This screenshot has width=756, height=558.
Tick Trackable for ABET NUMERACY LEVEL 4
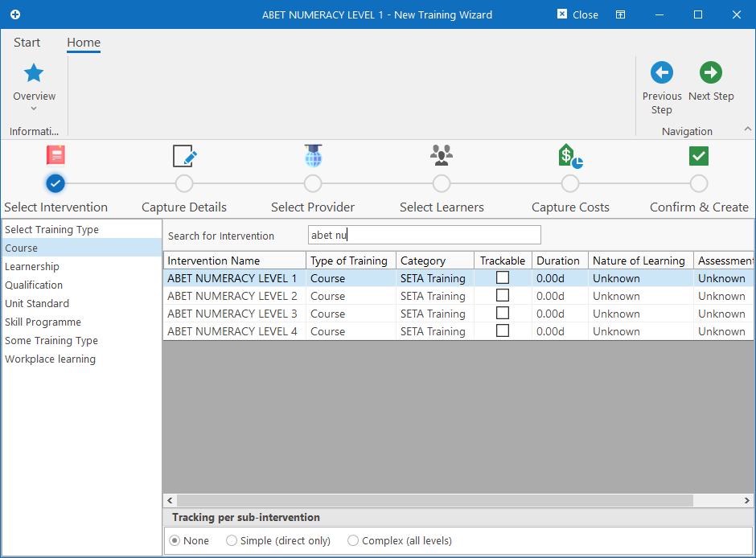(x=503, y=330)
